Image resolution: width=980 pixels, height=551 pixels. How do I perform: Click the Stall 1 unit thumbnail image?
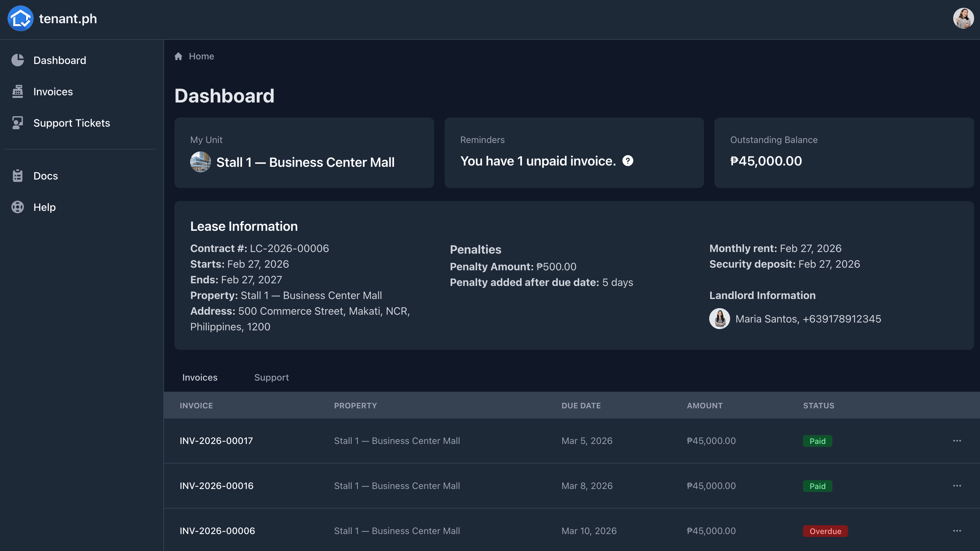click(x=201, y=162)
